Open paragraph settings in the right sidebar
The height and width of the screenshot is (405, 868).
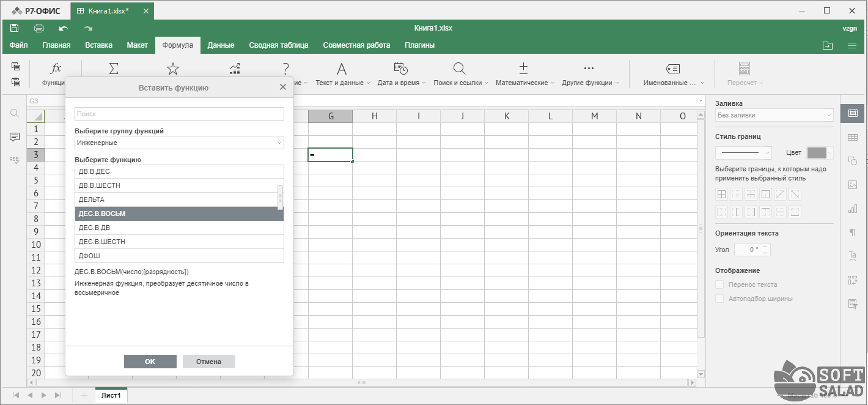pyautogui.click(x=853, y=232)
